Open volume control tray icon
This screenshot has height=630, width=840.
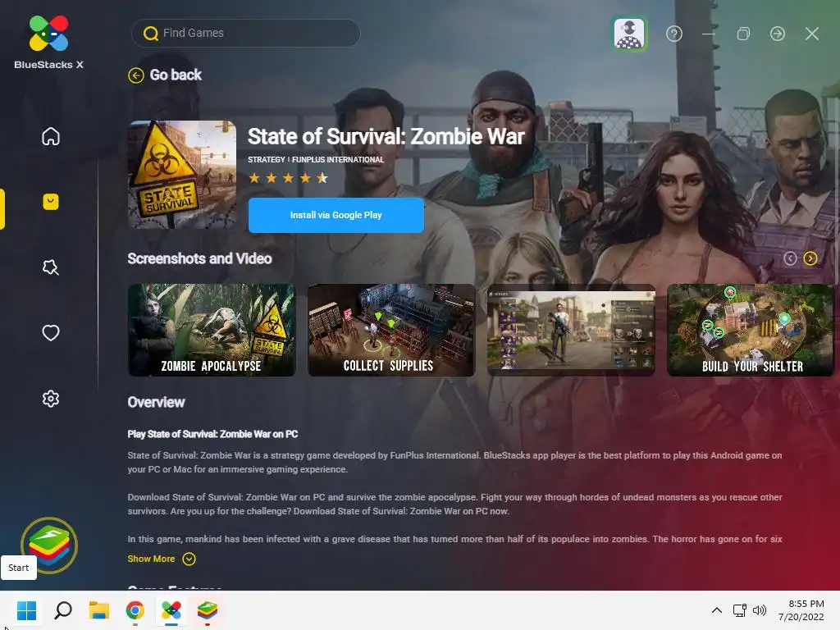pos(760,610)
